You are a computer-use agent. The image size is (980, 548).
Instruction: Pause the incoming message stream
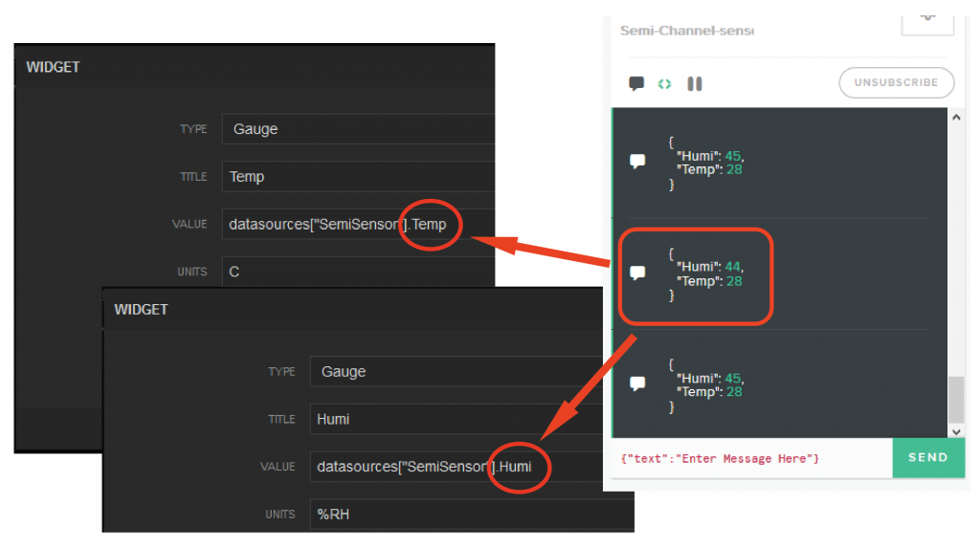point(695,83)
